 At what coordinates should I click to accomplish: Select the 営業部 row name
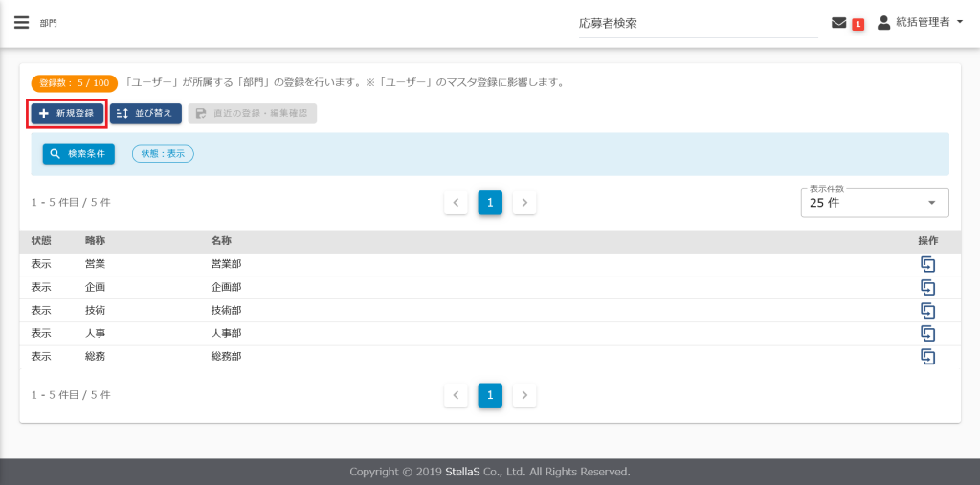(x=227, y=264)
